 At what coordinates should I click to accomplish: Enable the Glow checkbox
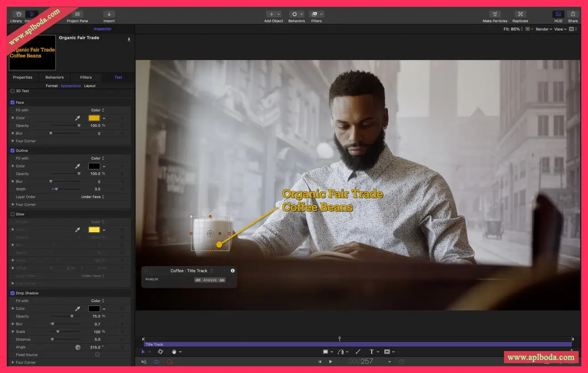pyautogui.click(x=13, y=214)
